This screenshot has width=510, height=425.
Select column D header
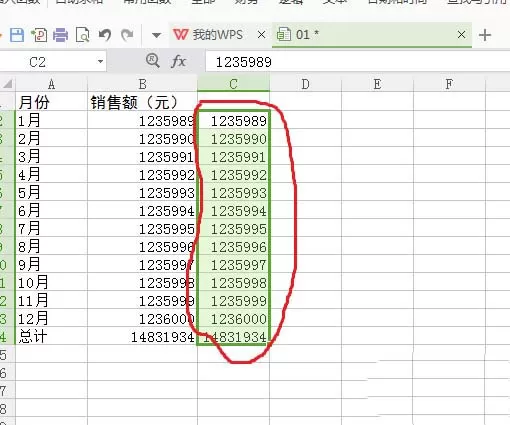pos(305,84)
